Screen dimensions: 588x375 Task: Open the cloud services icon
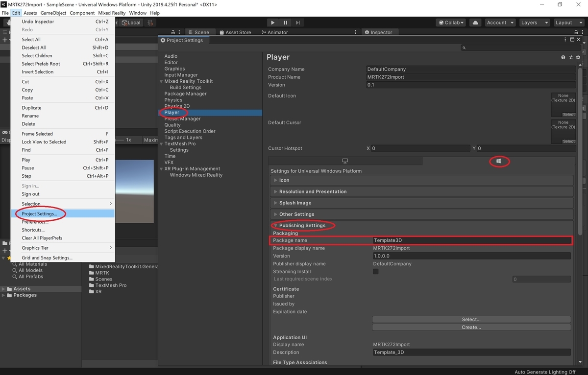pos(475,23)
